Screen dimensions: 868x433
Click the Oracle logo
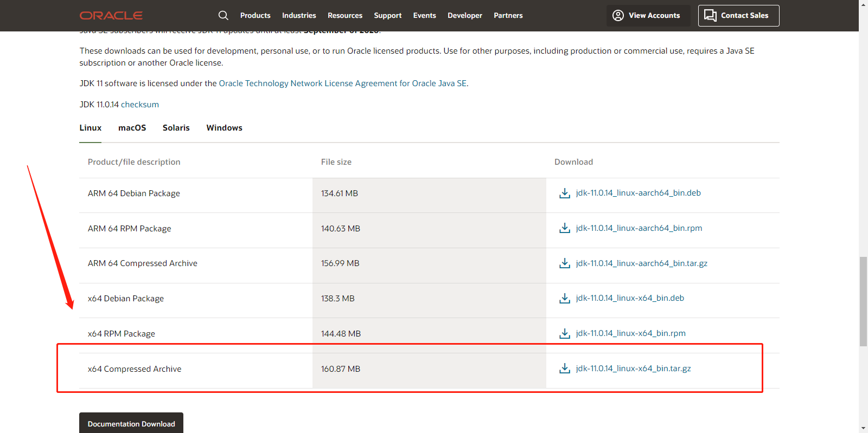111,16
